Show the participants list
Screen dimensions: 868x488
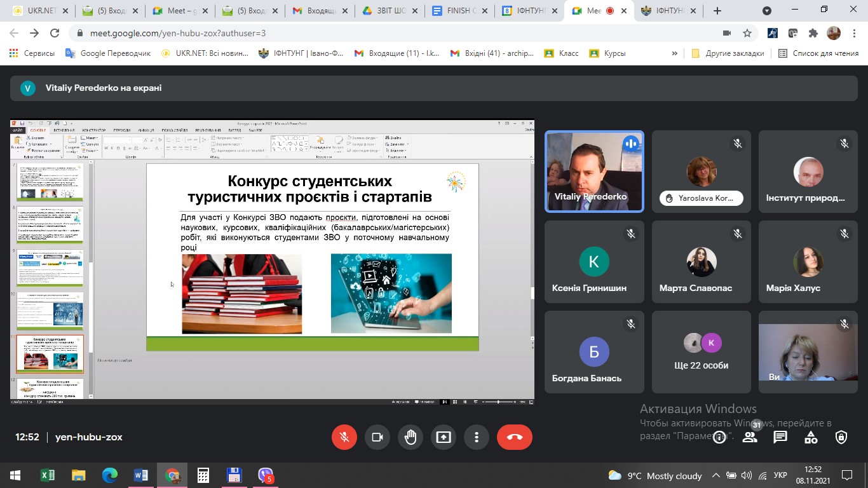click(x=750, y=437)
